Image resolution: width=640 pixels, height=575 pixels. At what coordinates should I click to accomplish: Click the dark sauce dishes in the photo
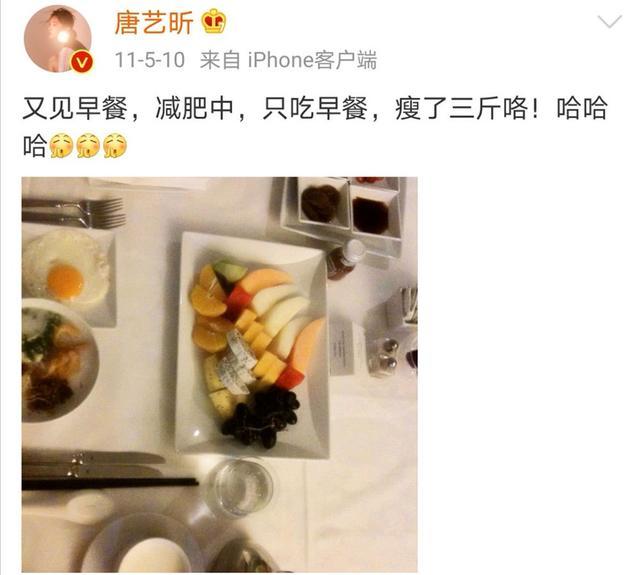click(345, 206)
